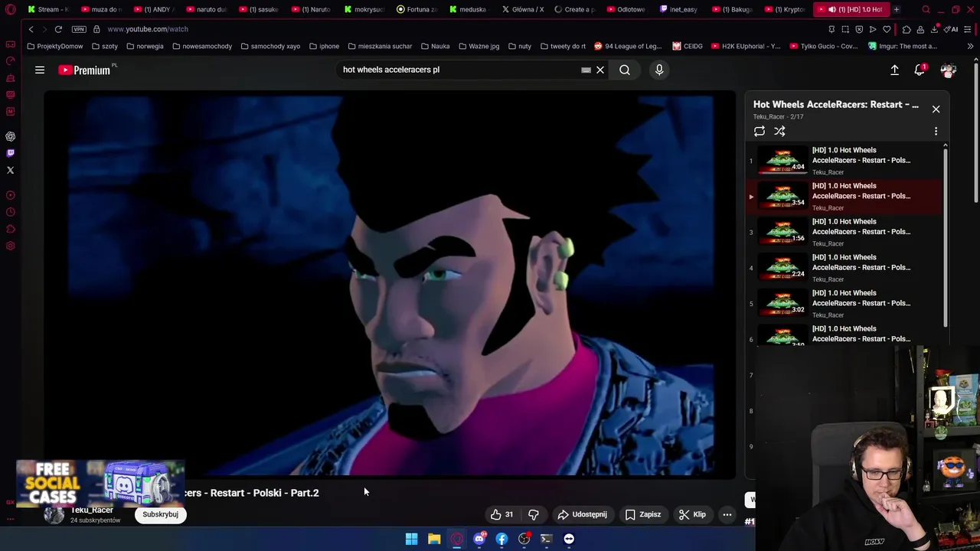
Task: Like the video with thumbs up
Action: click(501, 514)
